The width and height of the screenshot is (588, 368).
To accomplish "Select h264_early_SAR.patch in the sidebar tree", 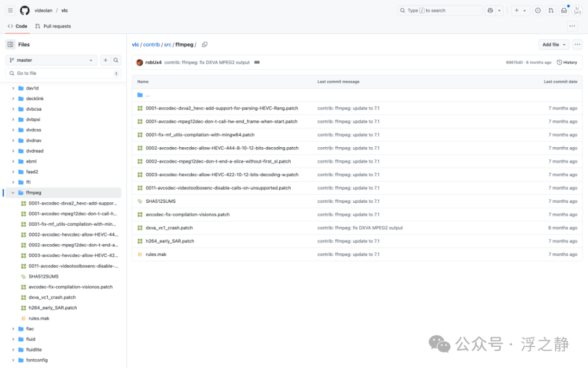I will click(53, 307).
